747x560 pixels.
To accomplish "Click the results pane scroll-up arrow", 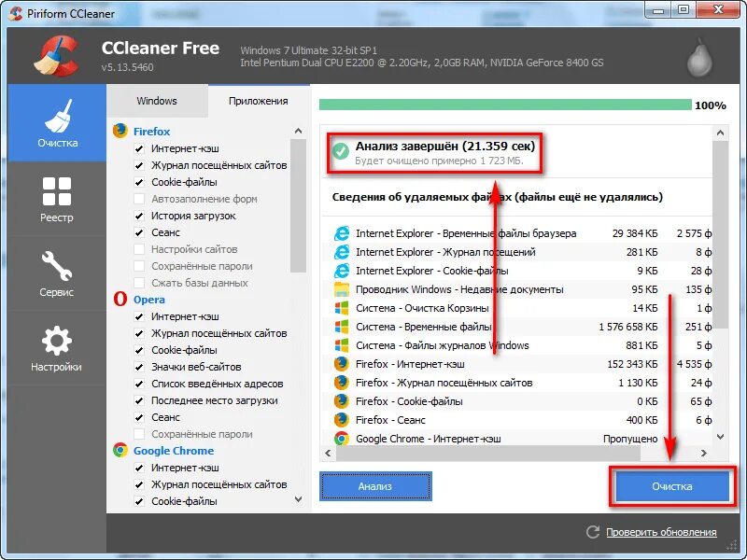I will (720, 133).
